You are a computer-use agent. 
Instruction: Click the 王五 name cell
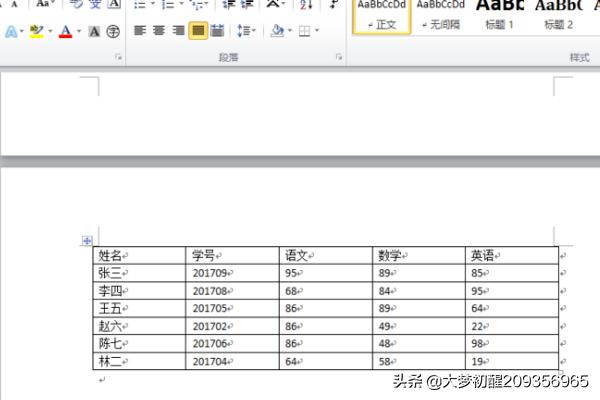[x=139, y=308]
